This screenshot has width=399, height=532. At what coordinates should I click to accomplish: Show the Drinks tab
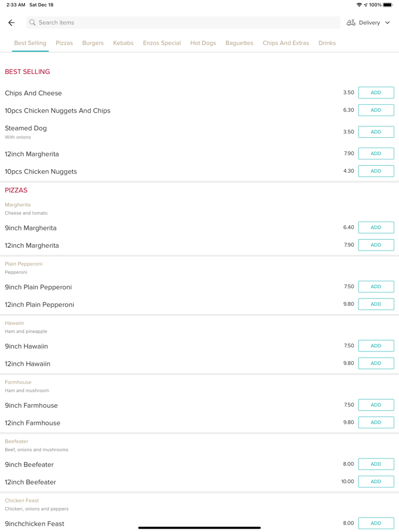point(327,43)
